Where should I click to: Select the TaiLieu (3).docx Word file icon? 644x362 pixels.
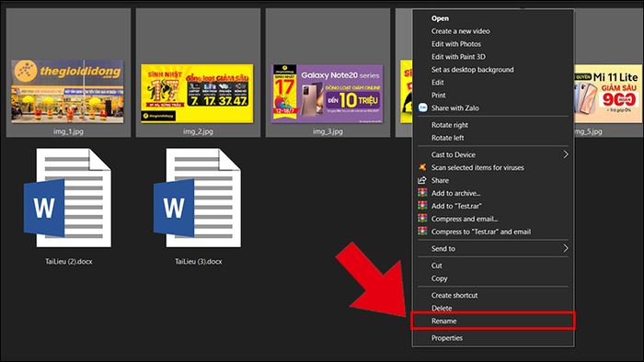pyautogui.click(x=198, y=198)
